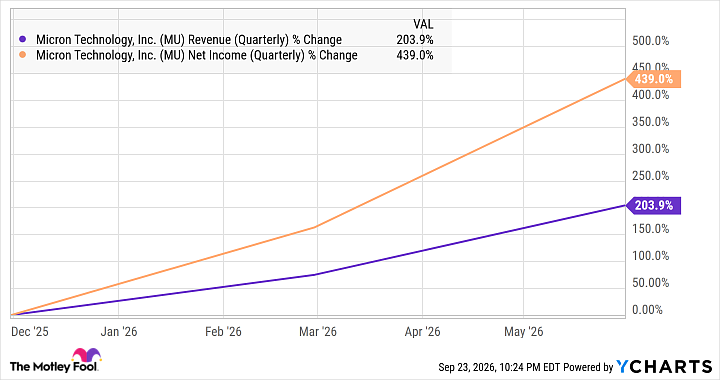Click the orange 439.0% end-of-line flag

653,79
